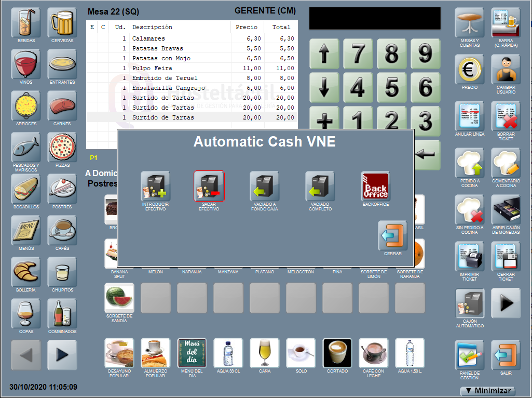Click the Minimizar button
532x398 pixels.
point(488,391)
